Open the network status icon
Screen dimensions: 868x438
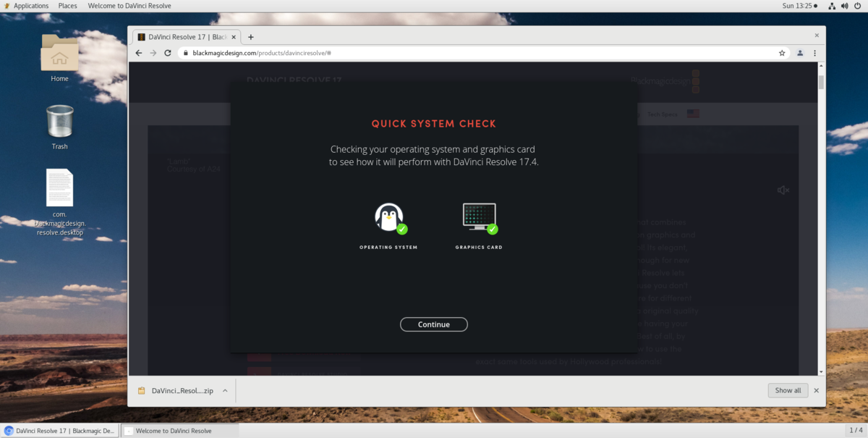(x=833, y=6)
